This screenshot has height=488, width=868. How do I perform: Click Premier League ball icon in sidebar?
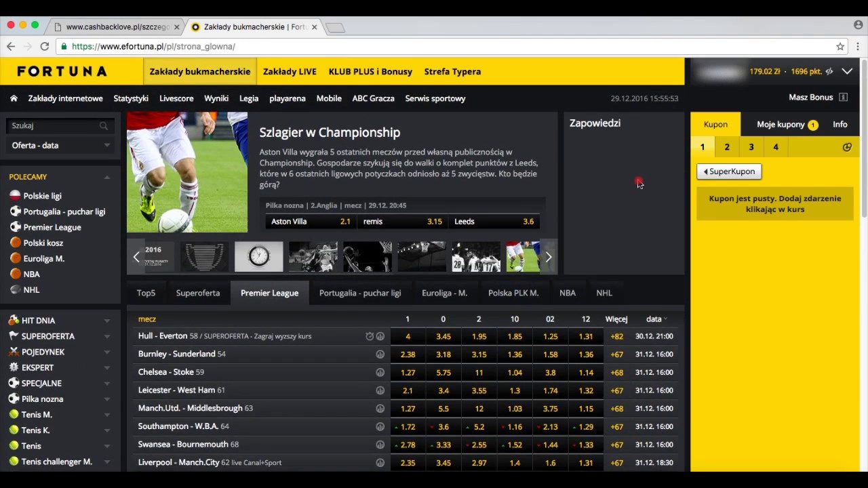pyautogui.click(x=15, y=227)
